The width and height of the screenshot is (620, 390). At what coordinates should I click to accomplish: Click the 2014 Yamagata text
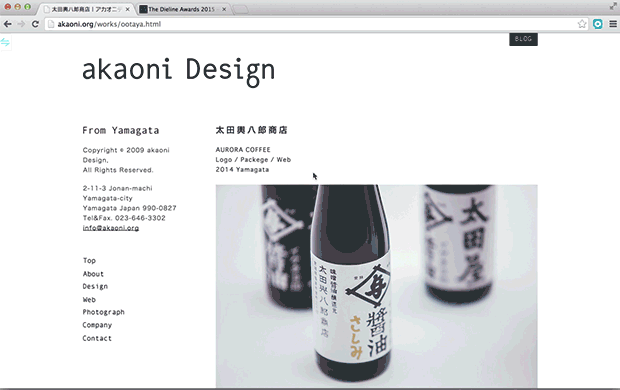click(x=242, y=169)
